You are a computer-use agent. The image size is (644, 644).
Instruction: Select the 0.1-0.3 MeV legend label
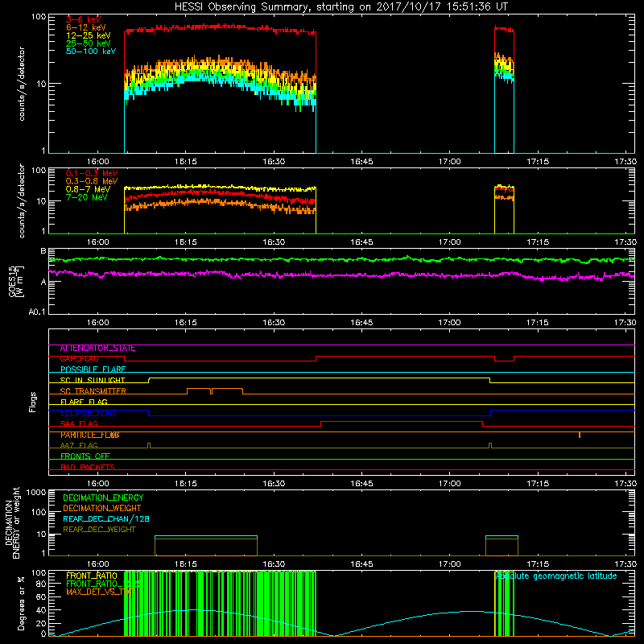[92, 173]
